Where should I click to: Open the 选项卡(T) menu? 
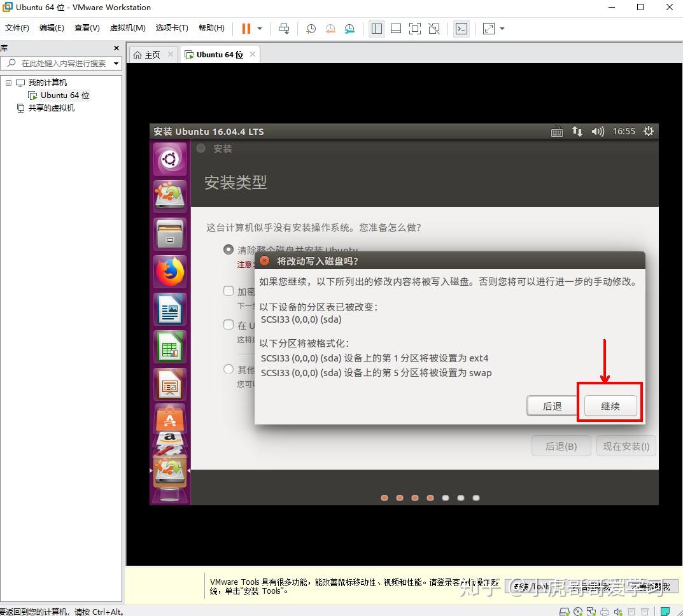tap(172, 28)
